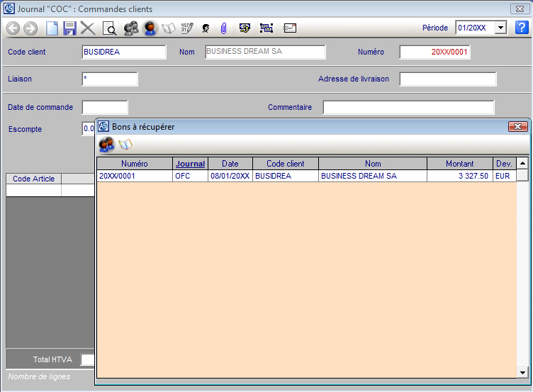Click the people icon in Bons à récupérer toolbar
533x392 pixels.
point(106,145)
